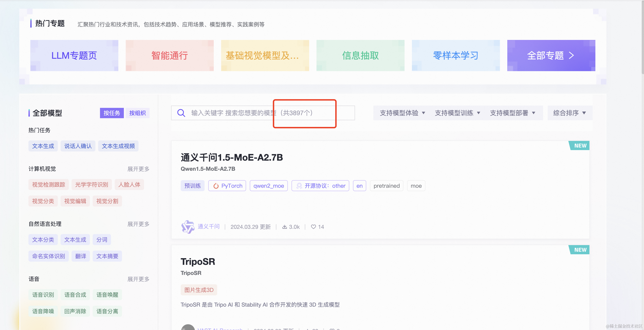Open the LLM专题页 topic card

(74, 55)
